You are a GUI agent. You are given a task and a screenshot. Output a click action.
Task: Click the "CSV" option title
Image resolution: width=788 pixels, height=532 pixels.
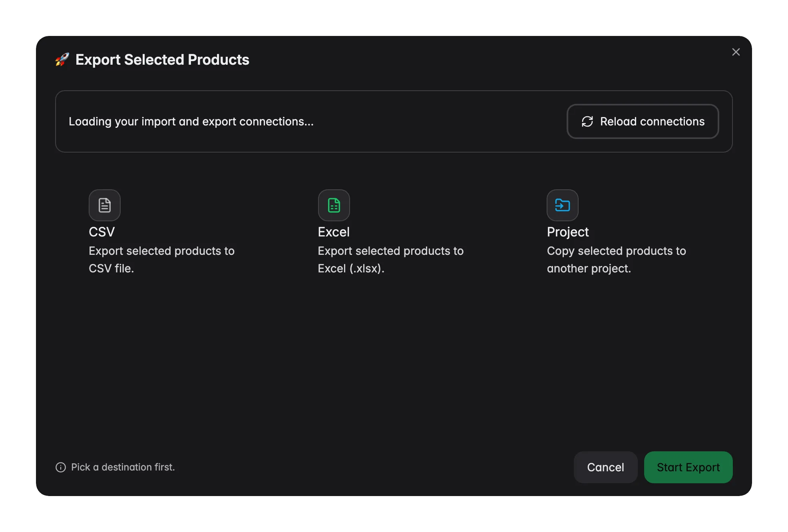click(x=102, y=232)
